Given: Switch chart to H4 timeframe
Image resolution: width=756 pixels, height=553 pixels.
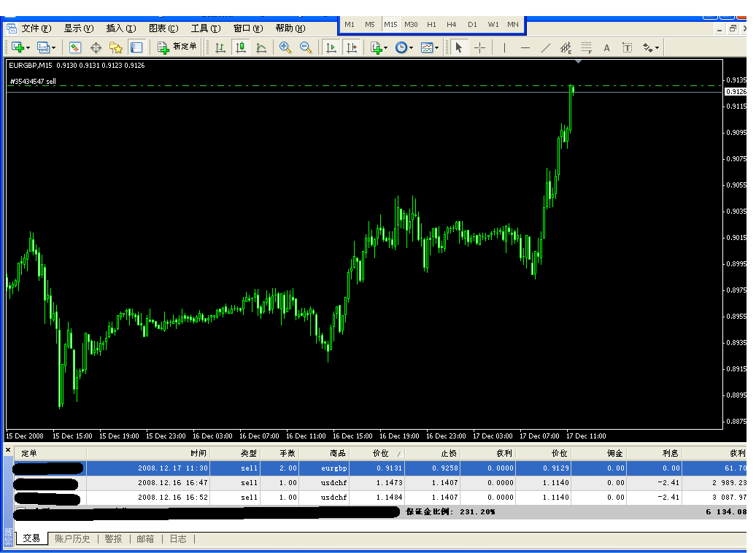Looking at the screenshot, I should tap(452, 25).
